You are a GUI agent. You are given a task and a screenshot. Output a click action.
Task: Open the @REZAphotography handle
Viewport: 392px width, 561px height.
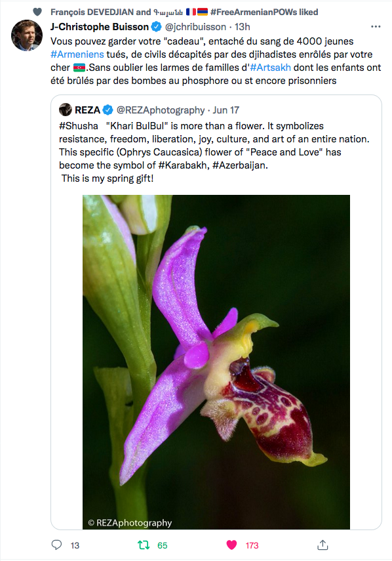[161, 110]
